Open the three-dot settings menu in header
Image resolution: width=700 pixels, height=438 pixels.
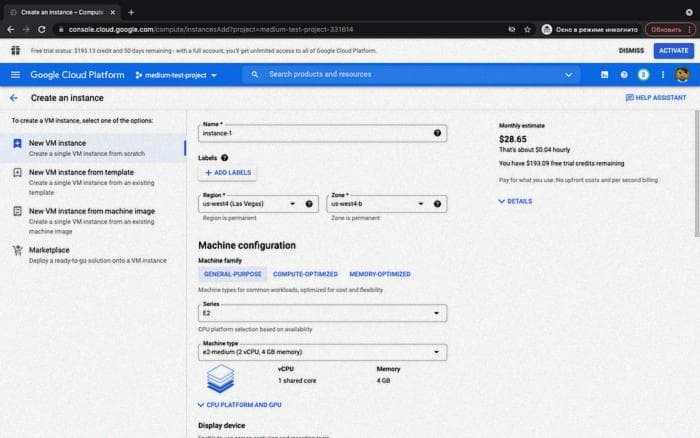(662, 75)
